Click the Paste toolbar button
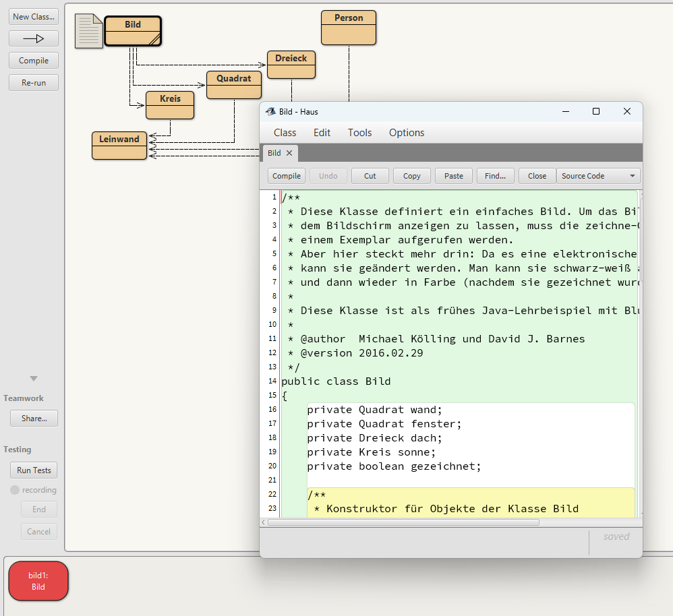 pyautogui.click(x=454, y=176)
